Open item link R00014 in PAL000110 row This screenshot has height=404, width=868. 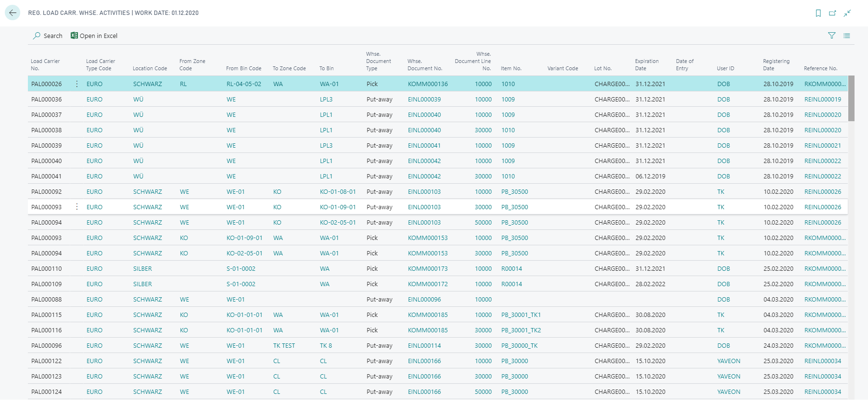511,269
